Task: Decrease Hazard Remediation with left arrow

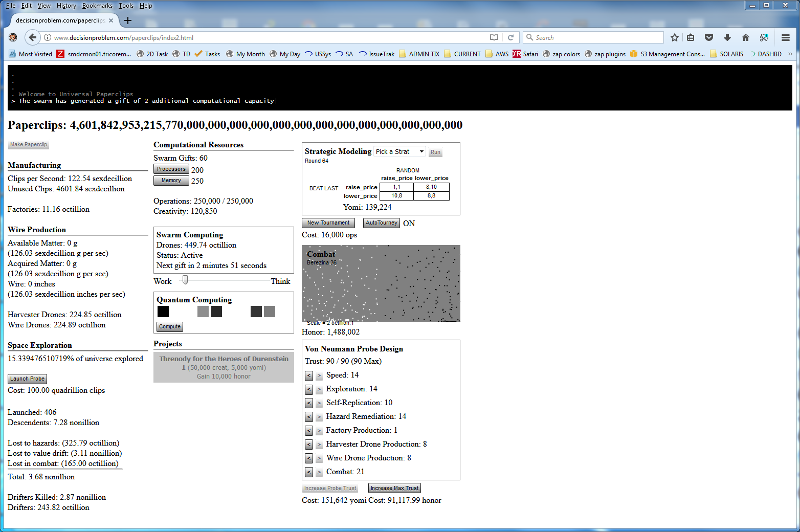Action: coord(309,417)
